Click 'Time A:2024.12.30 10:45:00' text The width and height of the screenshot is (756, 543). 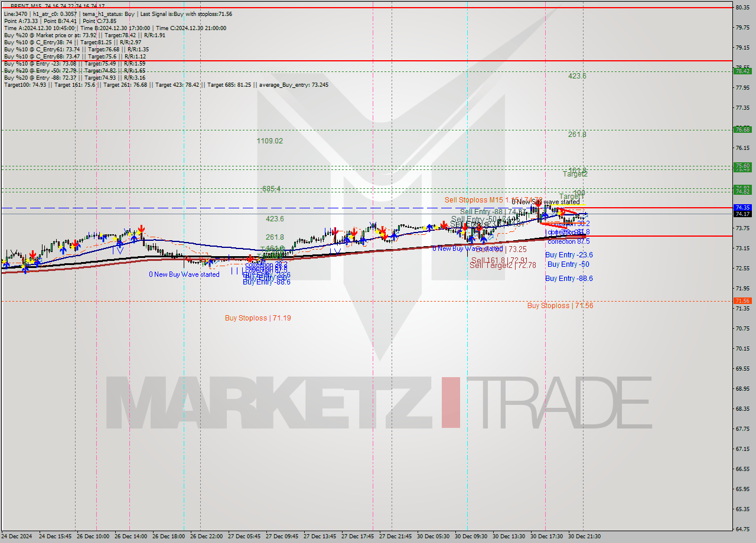coord(39,28)
